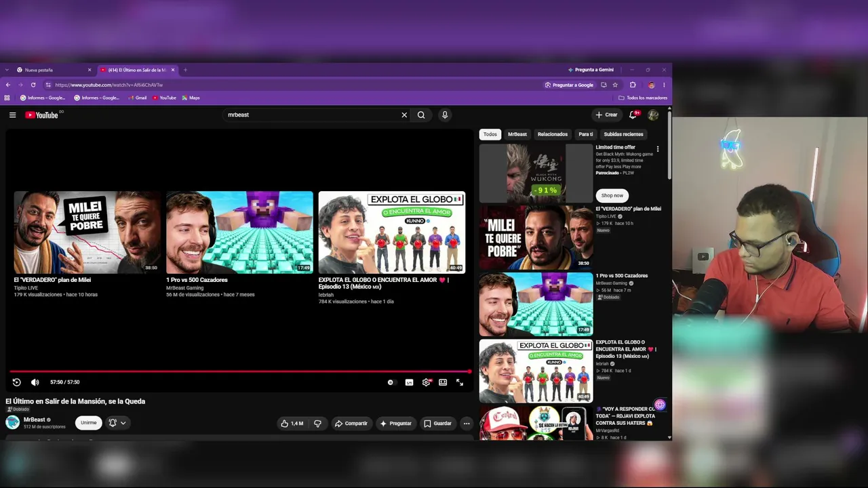Like the MrBeast video
This screenshot has width=868, height=488.
coord(292,424)
